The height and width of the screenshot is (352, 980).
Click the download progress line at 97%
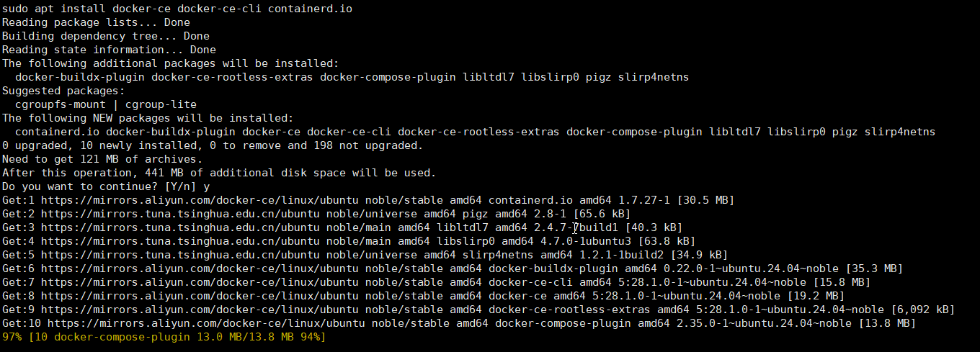point(164,336)
